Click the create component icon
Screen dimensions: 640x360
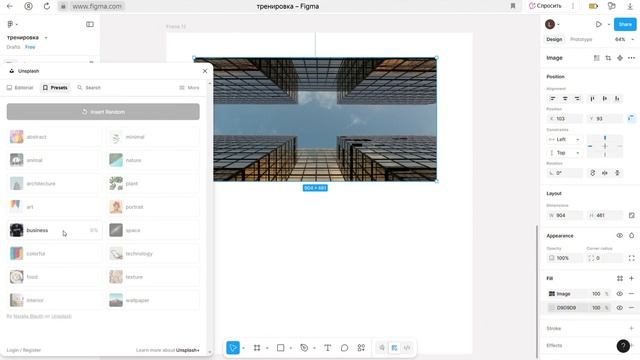(x=620, y=58)
